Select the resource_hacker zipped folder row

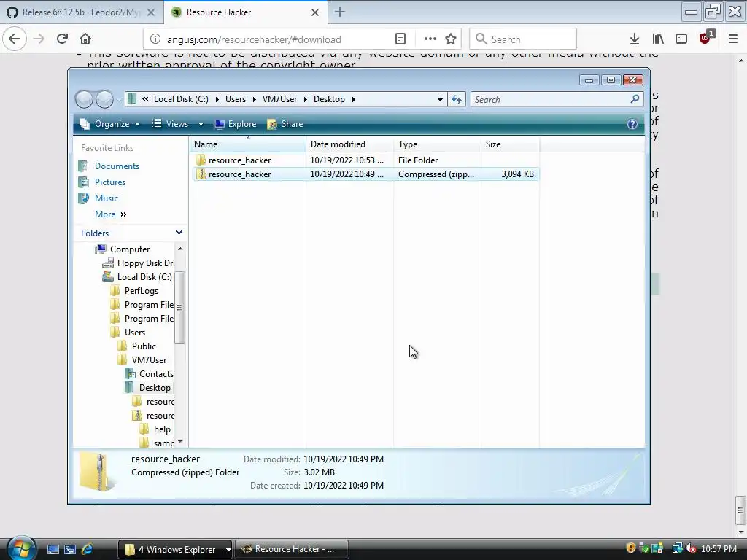tap(365, 174)
